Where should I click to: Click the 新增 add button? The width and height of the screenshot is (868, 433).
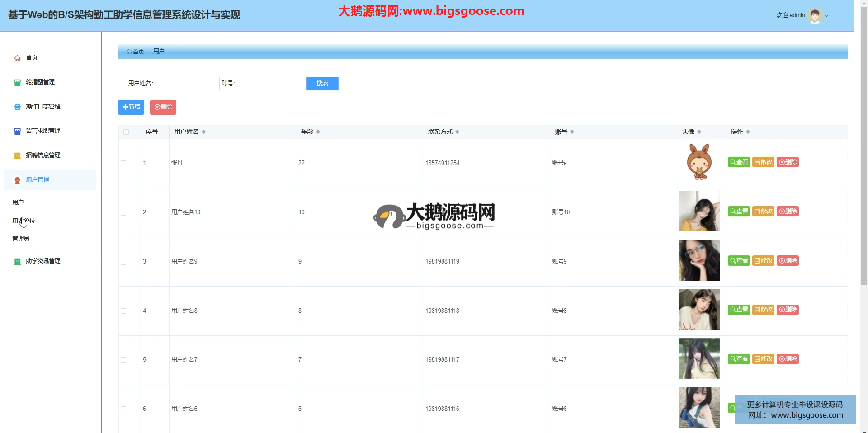point(131,107)
